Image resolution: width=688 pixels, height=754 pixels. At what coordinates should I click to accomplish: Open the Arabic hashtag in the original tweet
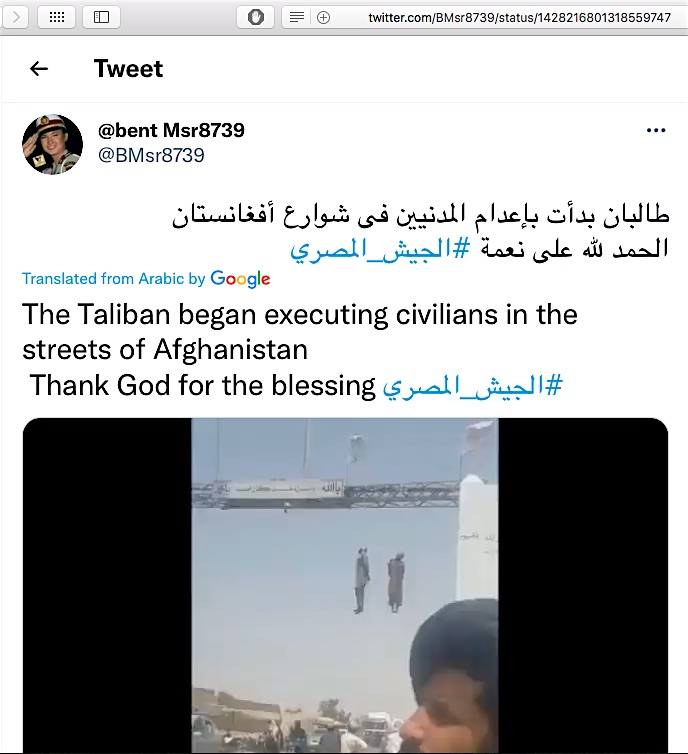(379, 250)
